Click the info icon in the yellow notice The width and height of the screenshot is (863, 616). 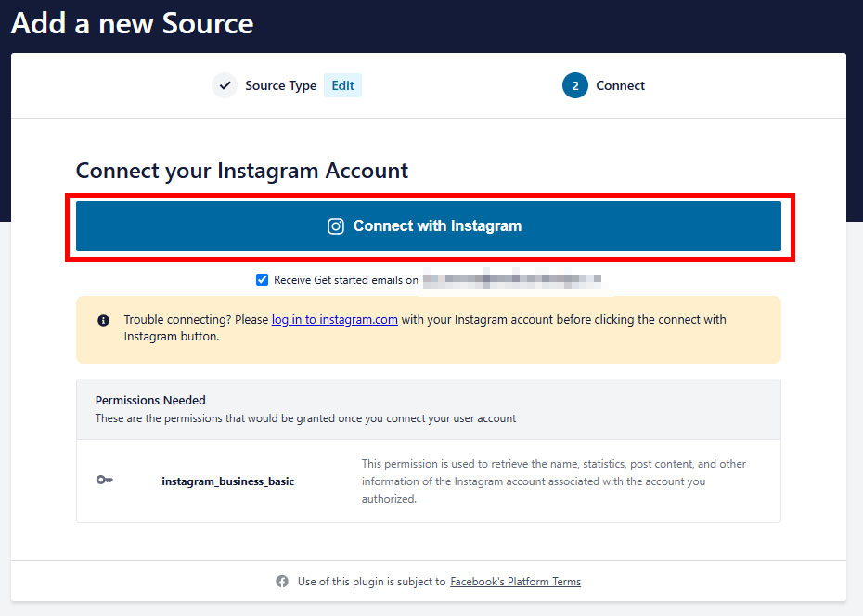[x=104, y=321]
